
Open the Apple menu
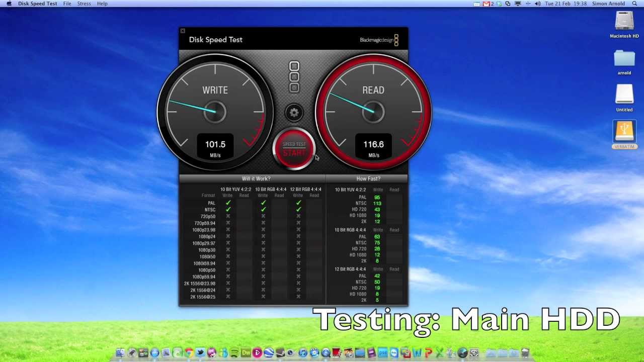point(9,4)
